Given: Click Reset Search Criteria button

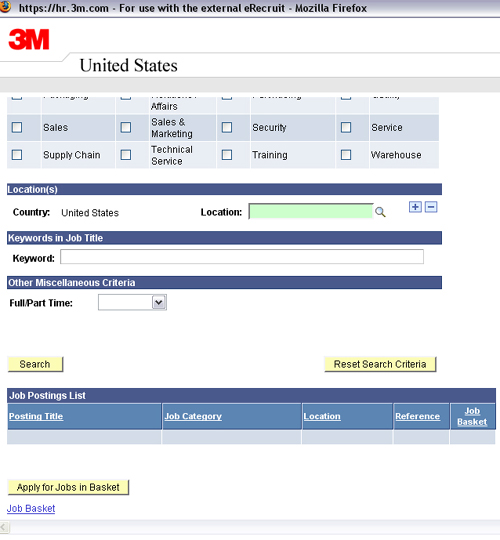Looking at the screenshot, I should pos(380,364).
